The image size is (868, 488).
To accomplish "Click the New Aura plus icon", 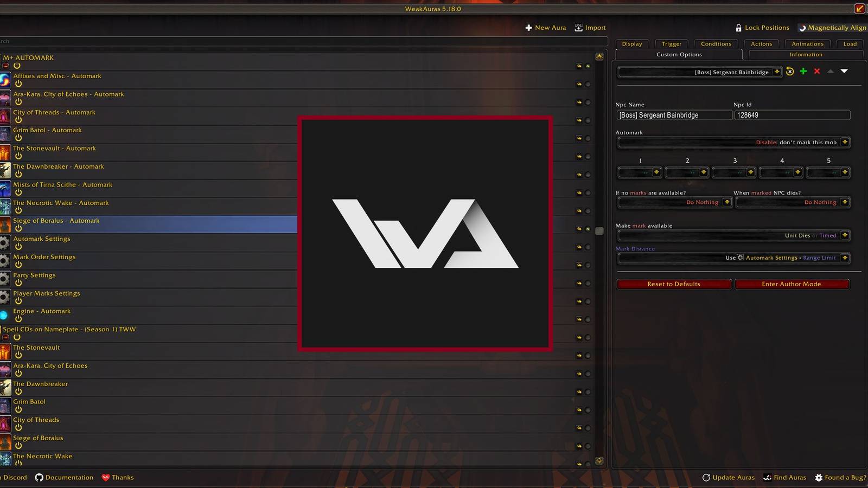I will [x=528, y=28].
